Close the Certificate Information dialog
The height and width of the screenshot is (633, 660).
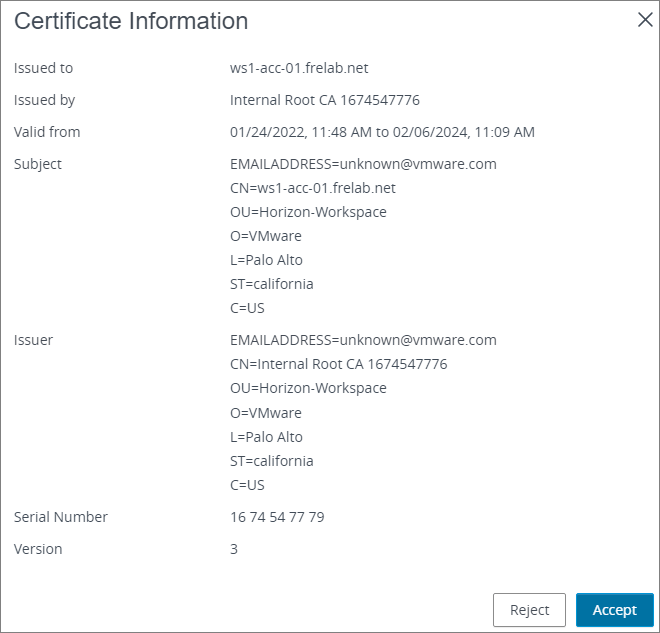tap(645, 20)
